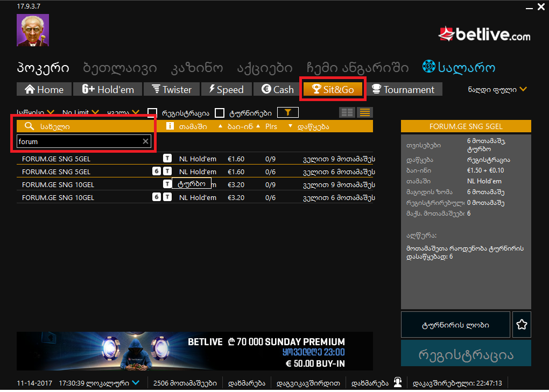Click T icon in SNG 5GEL 0/6 row

point(167,172)
